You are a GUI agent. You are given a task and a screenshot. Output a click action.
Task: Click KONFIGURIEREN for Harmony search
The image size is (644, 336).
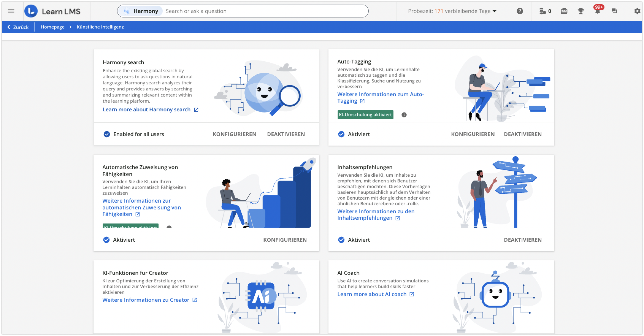click(x=234, y=134)
